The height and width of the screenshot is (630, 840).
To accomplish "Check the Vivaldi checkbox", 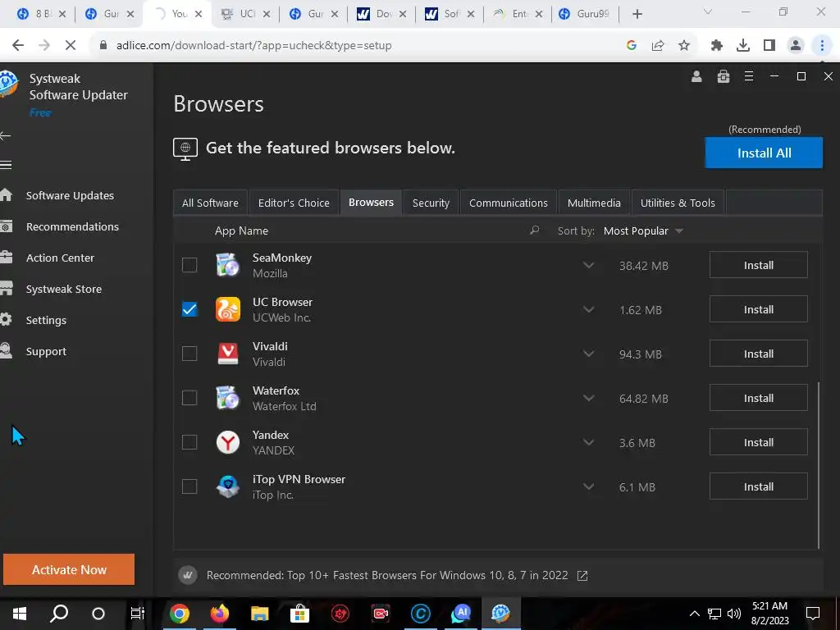I will (189, 354).
